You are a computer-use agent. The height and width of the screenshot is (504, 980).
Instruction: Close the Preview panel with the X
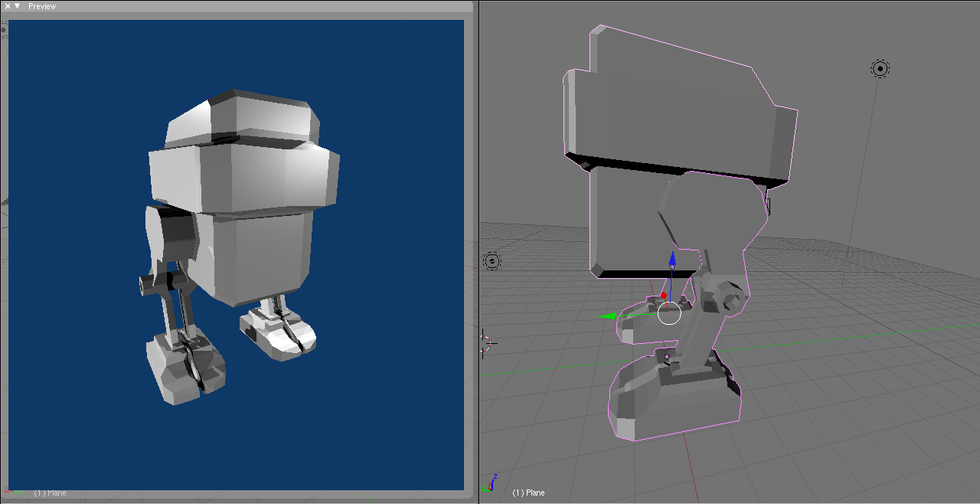(8, 6)
